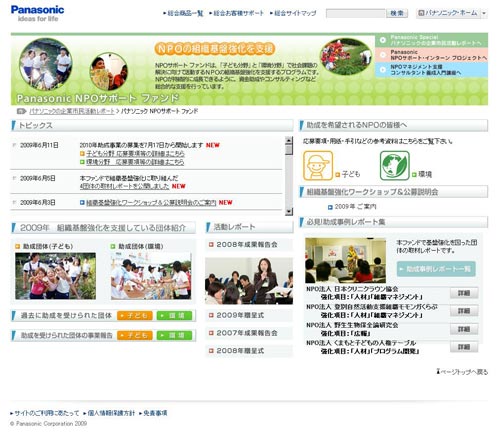Open footer link 免責事項
500x436 pixels.
tap(155, 413)
